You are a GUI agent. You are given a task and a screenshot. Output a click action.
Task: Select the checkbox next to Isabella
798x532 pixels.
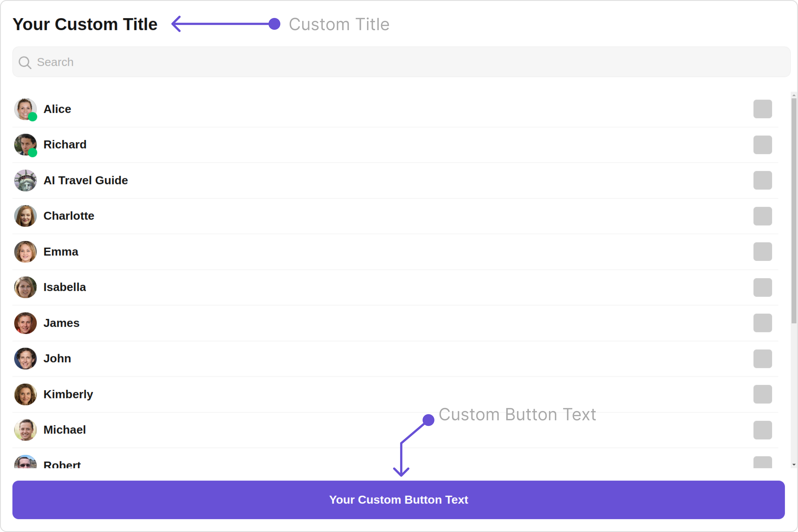point(762,287)
